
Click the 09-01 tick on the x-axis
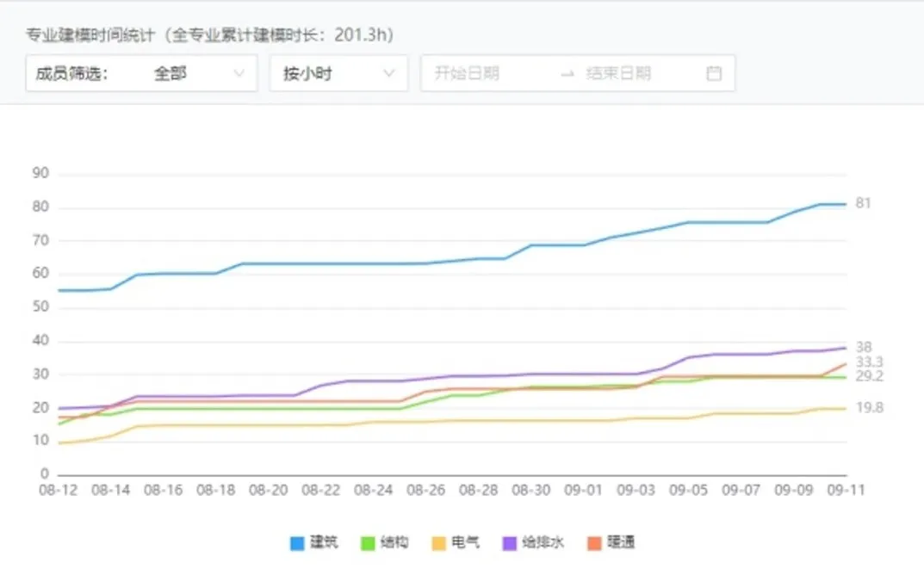coord(583,490)
